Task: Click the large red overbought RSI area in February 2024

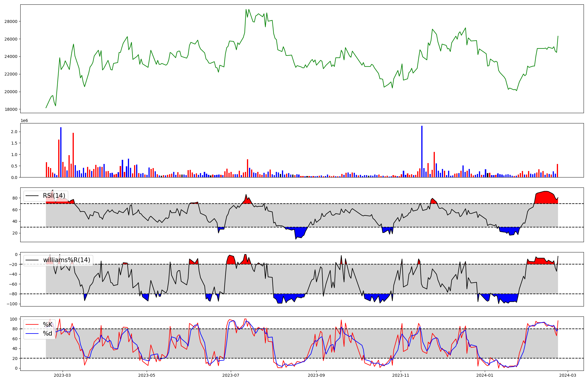Action: click(x=545, y=198)
